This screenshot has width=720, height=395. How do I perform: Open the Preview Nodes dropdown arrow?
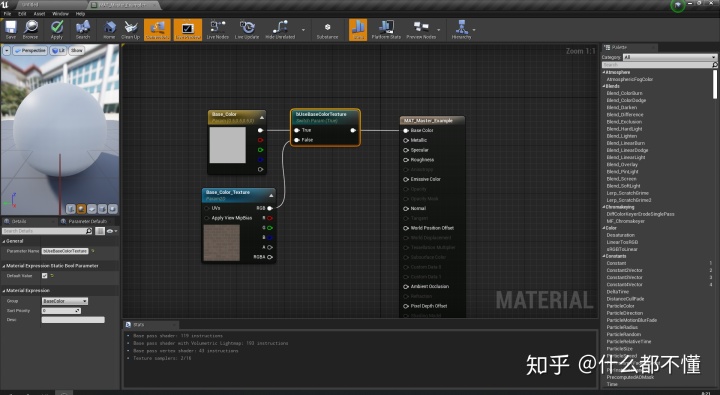pyautogui.click(x=439, y=30)
